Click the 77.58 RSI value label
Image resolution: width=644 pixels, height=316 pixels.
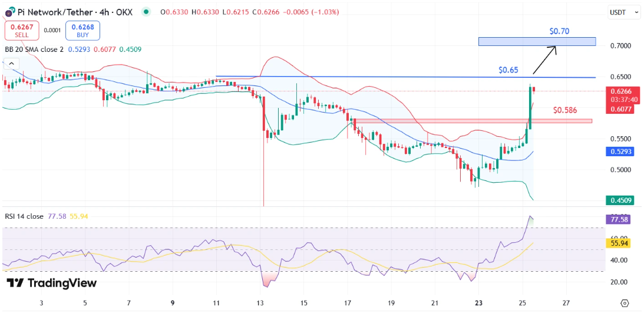(x=618, y=220)
